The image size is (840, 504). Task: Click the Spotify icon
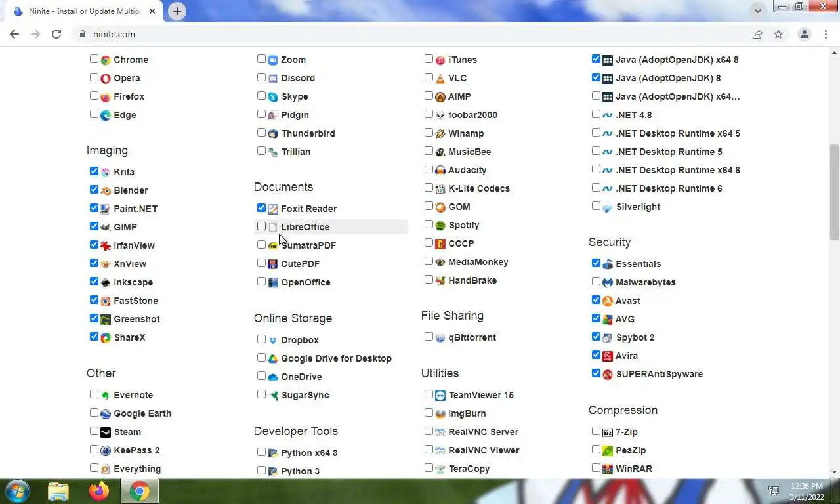pos(440,225)
